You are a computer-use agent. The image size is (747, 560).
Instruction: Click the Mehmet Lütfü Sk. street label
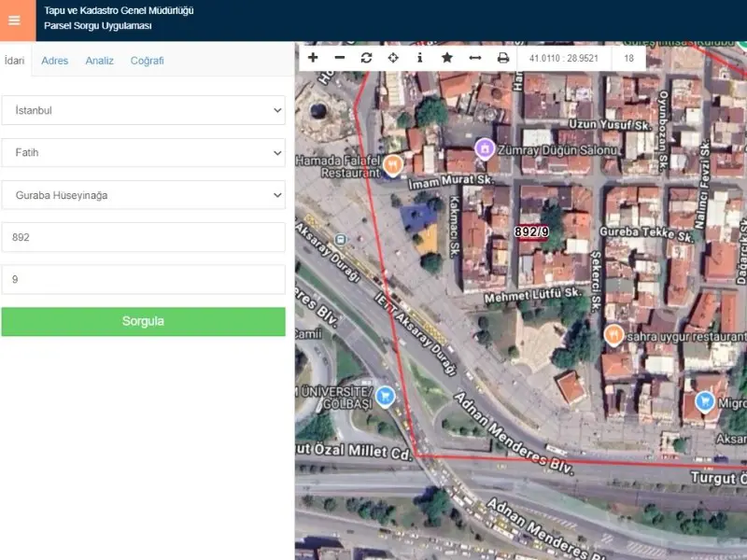pyautogui.click(x=532, y=295)
